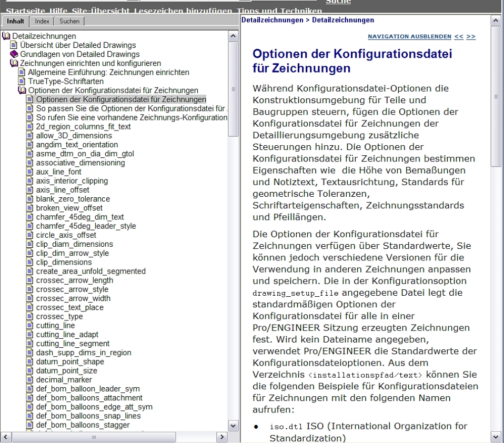This screenshot has height=443, width=504.
Task: Select tree item cutting_line_adapt
Action: pos(67,334)
